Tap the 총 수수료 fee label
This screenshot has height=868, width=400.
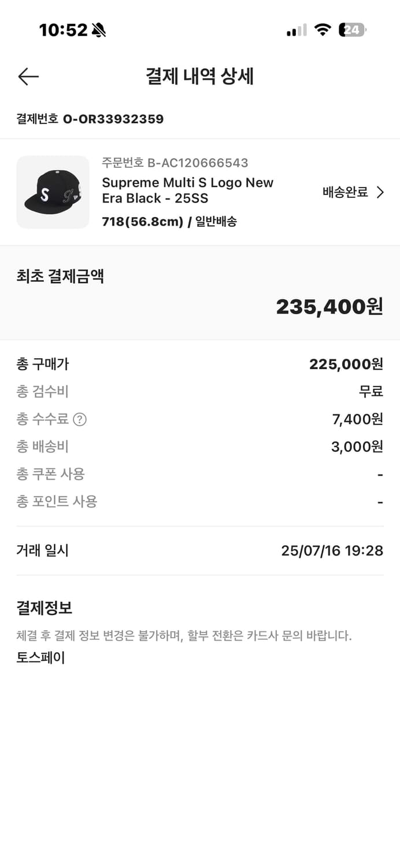42,419
